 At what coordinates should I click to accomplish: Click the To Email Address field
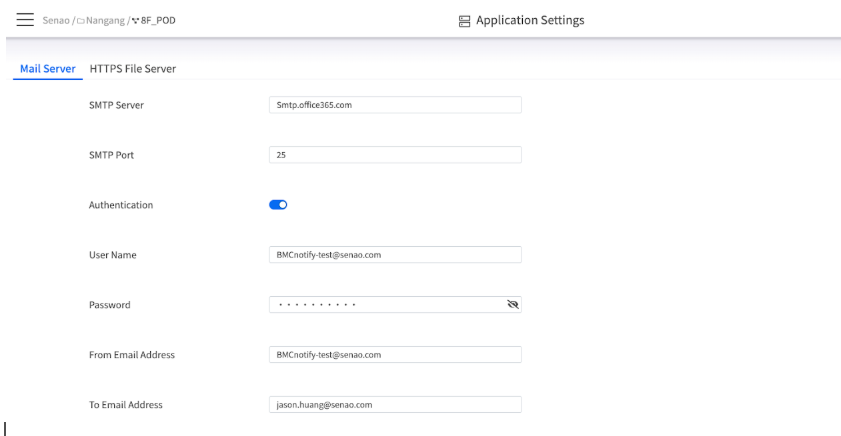point(395,405)
